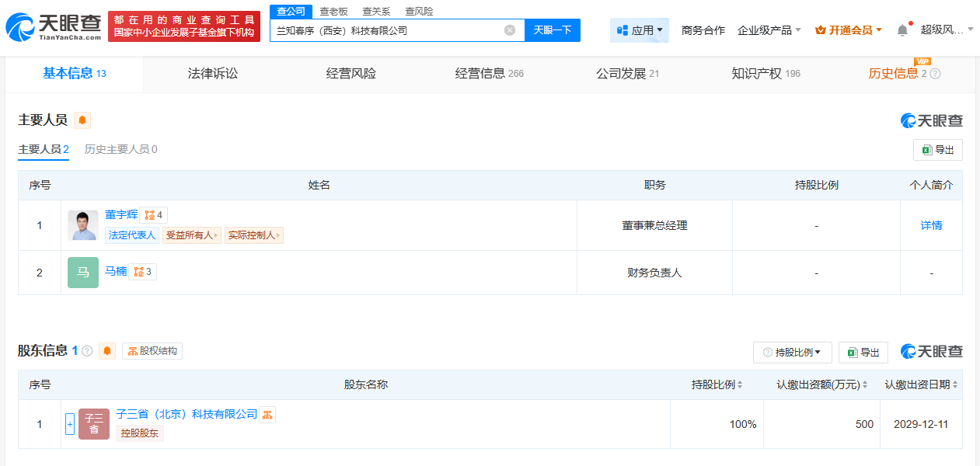
Task: Expand the 实际控制人 tag on 董宇辉
Action: coord(254,235)
